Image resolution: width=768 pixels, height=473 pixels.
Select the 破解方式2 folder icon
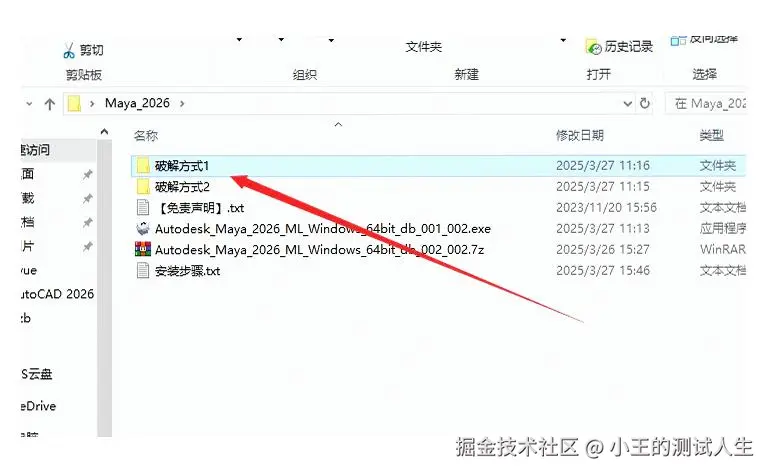tap(143, 187)
